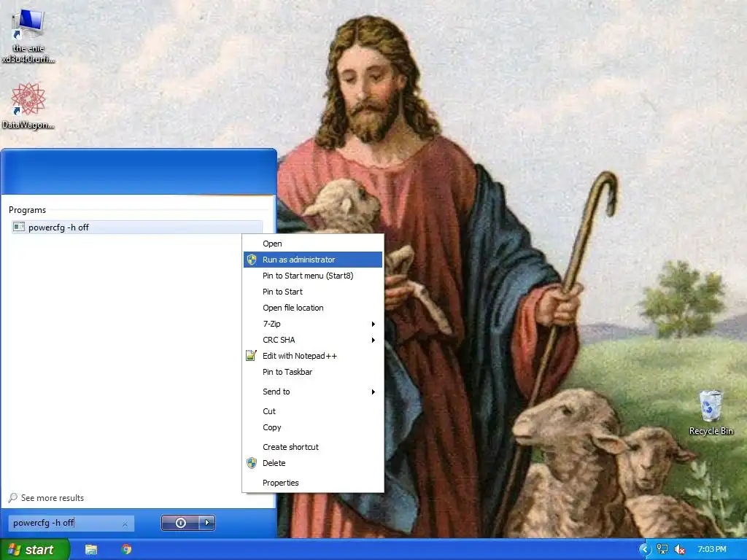
Task: Select Edit with Notepad++
Action: click(313, 356)
